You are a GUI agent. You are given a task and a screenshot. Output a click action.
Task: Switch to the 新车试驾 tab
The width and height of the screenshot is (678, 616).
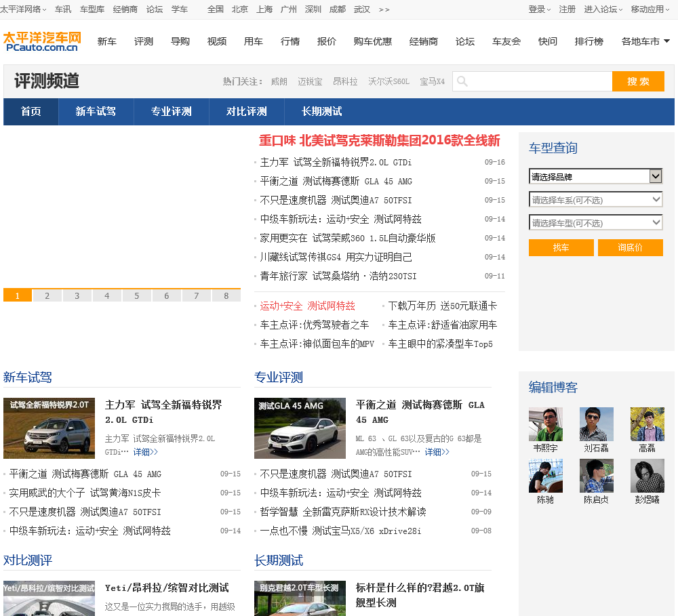96,112
